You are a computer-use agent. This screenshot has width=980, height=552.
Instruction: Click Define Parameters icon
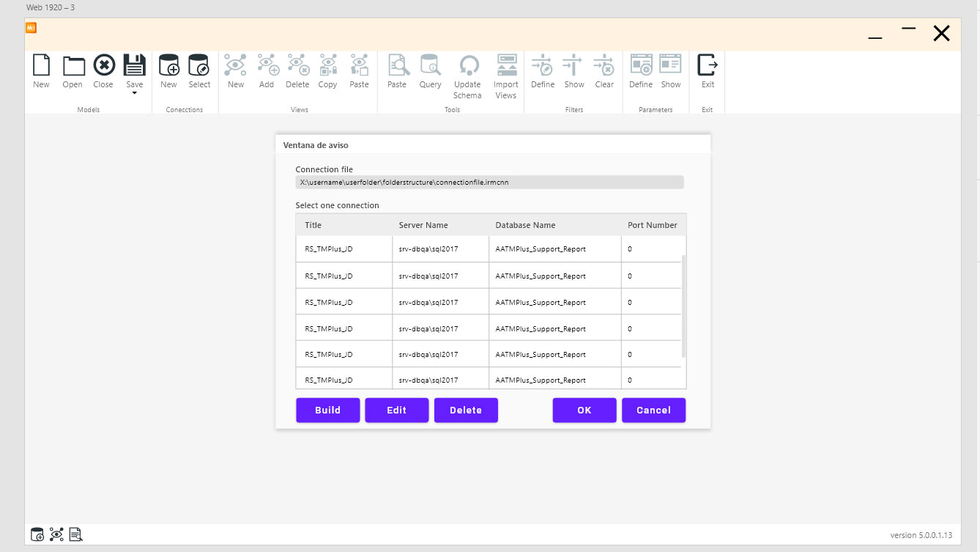pos(641,66)
